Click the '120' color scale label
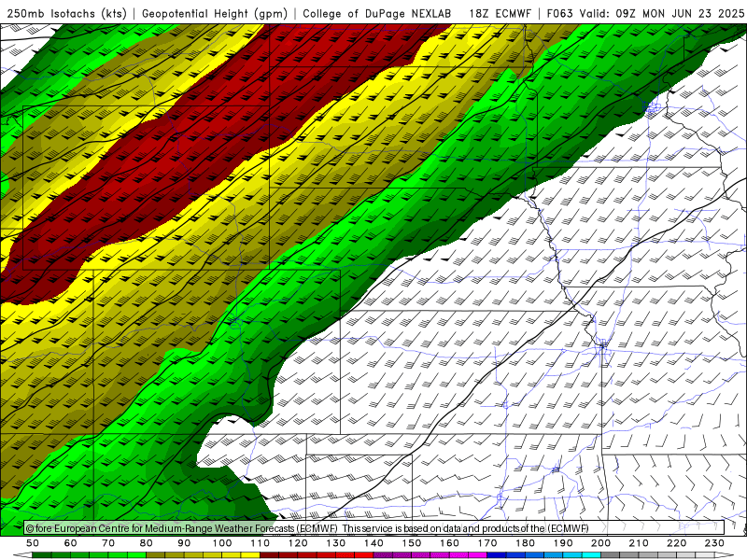This screenshot has height=560, width=747. point(298,543)
